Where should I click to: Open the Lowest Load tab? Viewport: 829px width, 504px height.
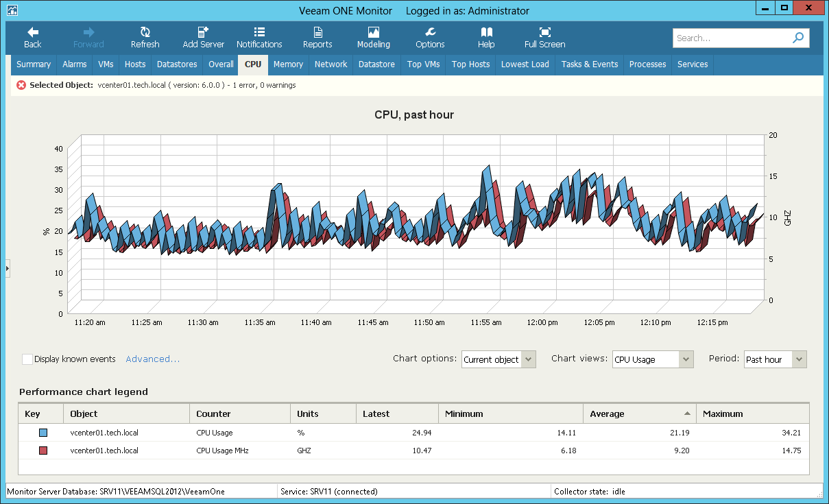(x=525, y=64)
